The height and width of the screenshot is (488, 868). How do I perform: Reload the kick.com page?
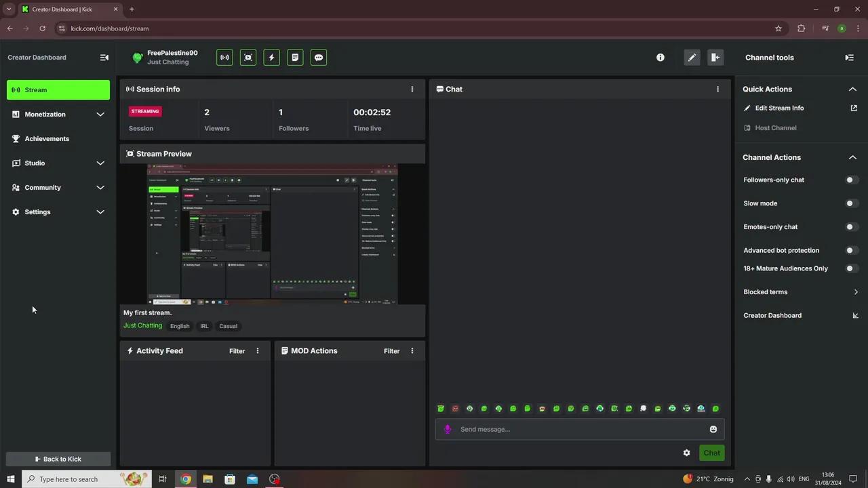42,28
